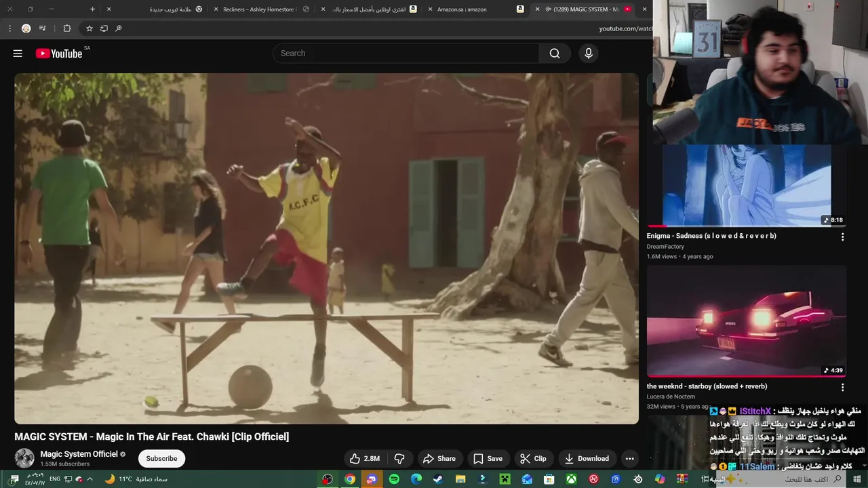
Task: Open the Enigma - Sadness slowed reverb thumbnail
Action: (747, 185)
